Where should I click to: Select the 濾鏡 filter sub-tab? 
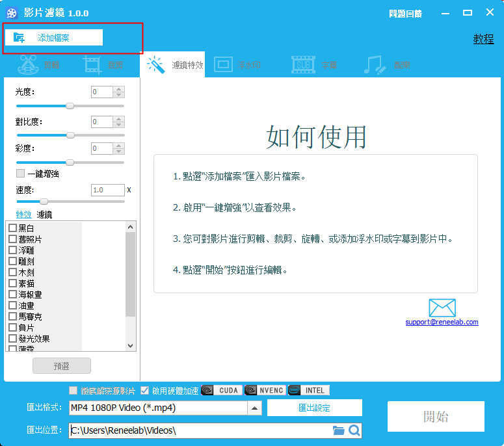point(44,215)
